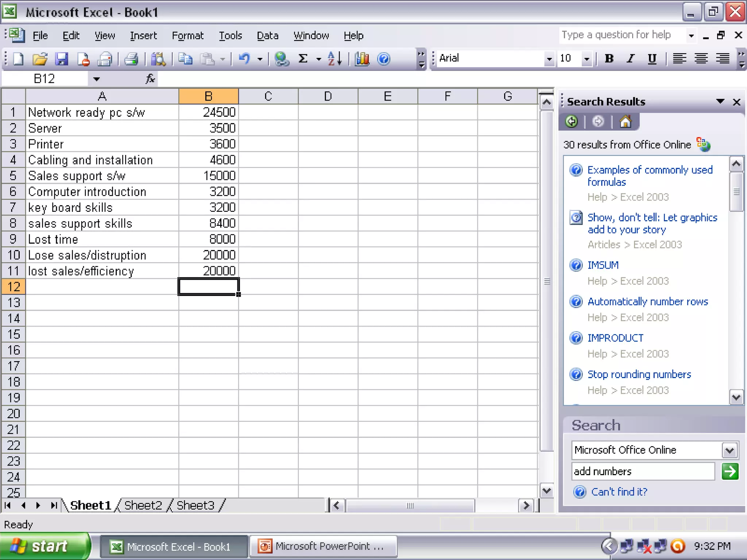
Task: Click the Save toolbar icon
Action: 62,59
